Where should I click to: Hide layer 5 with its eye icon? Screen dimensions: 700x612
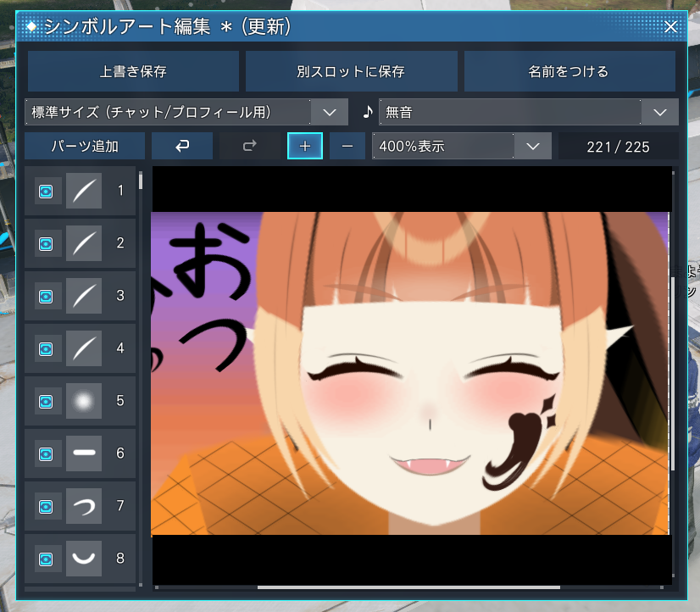pyautogui.click(x=46, y=402)
